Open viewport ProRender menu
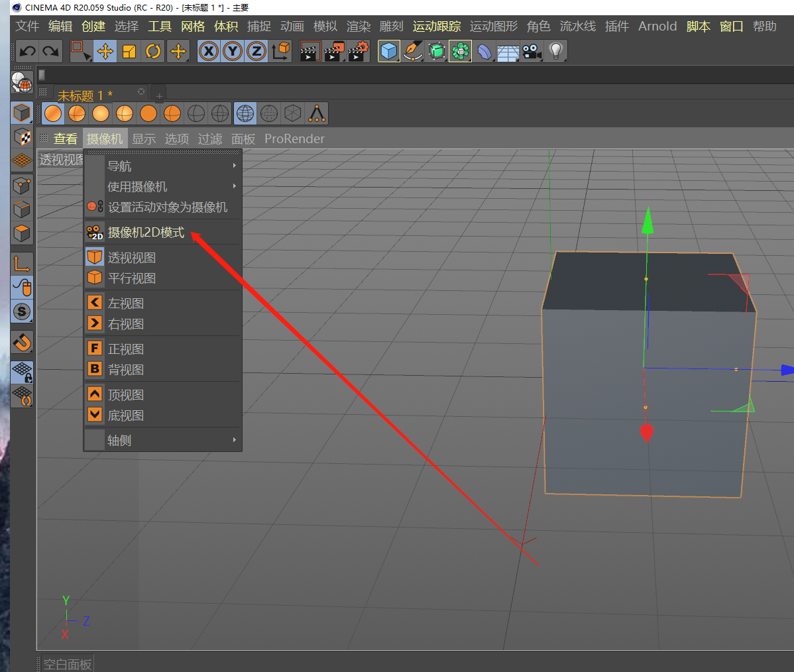 [x=294, y=139]
